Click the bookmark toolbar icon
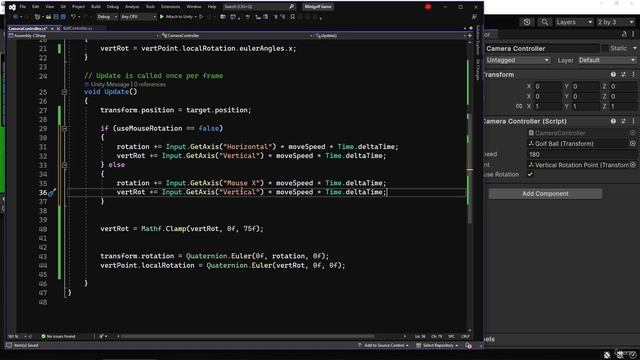The width and height of the screenshot is (640, 360). [292, 17]
